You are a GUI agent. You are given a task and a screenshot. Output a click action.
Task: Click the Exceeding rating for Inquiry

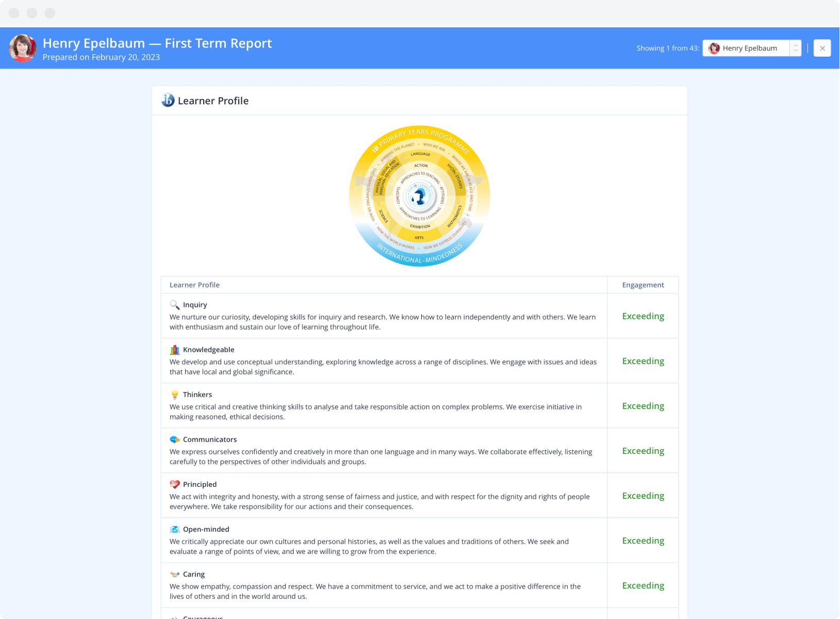click(x=643, y=316)
